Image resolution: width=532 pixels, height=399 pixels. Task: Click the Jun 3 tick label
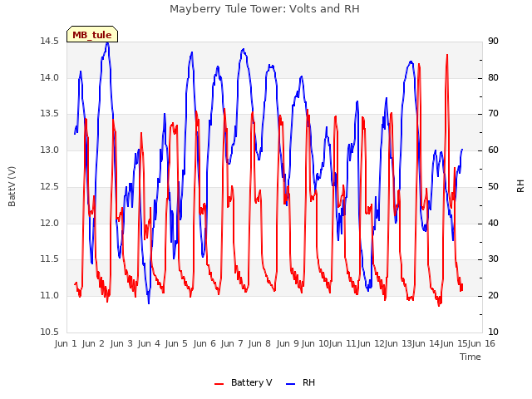point(121,343)
